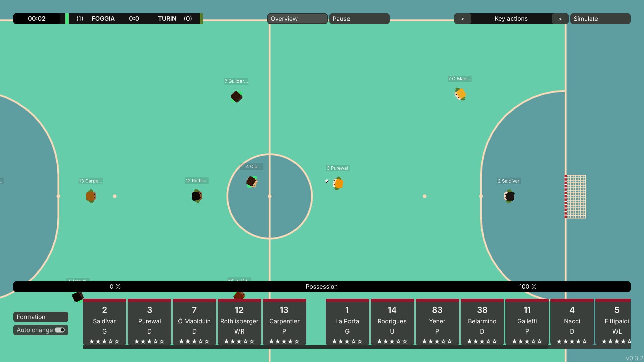Switch to the Overview tab
Viewport: 644px width, 362px height.
coord(297,19)
